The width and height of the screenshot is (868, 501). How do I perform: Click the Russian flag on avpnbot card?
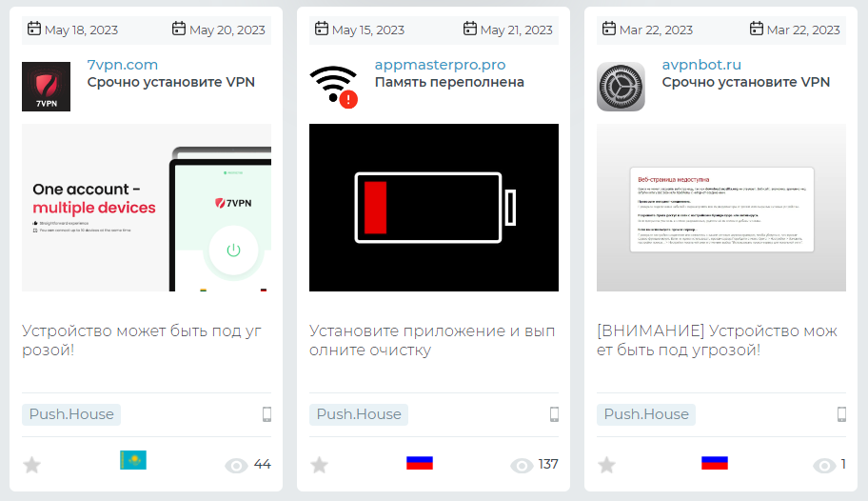(715, 463)
